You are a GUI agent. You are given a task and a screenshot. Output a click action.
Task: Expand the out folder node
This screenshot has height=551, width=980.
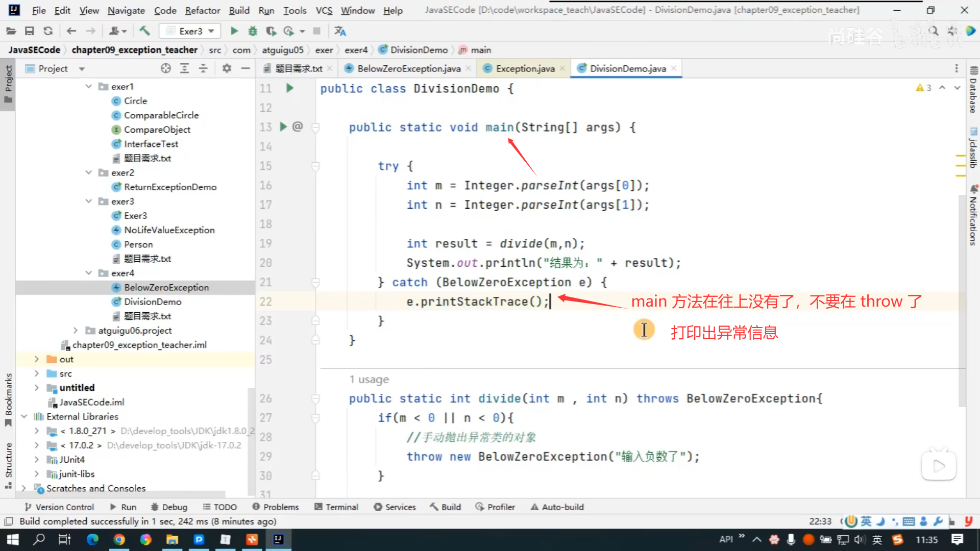(x=37, y=359)
